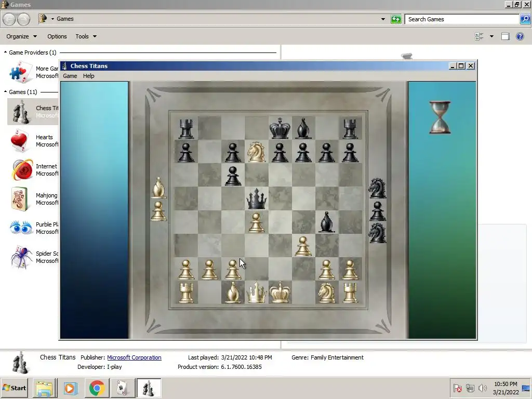532x399 pixels.
Task: Open the Help menu in Chess Titans
Action: 88,76
